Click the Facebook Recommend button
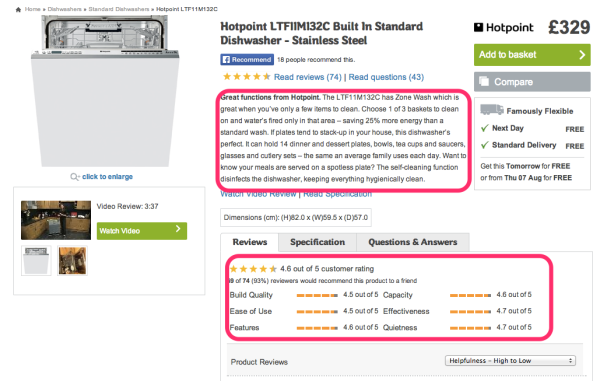This screenshot has width=600, height=381. [x=247, y=60]
